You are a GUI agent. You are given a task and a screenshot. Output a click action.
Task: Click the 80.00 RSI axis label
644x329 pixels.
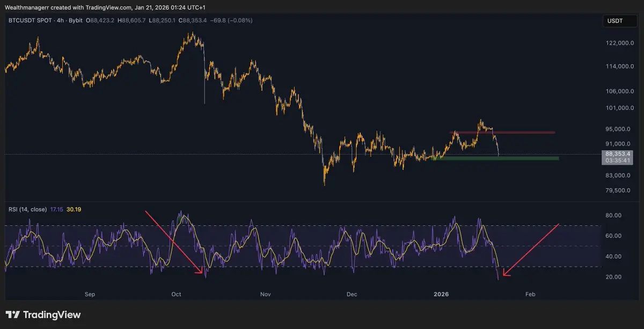[x=613, y=215]
